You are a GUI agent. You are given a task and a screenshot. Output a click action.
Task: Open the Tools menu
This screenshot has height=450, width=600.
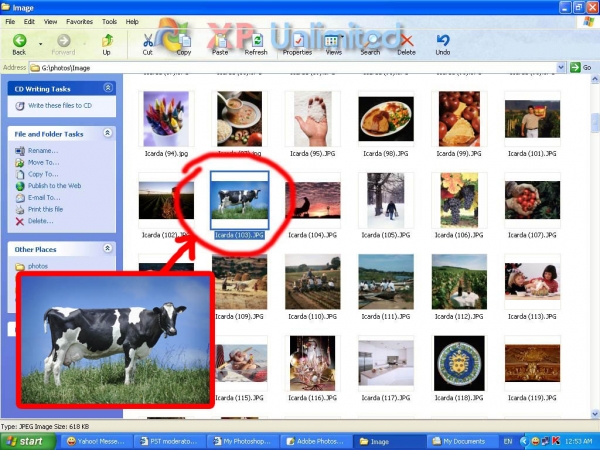point(109,22)
